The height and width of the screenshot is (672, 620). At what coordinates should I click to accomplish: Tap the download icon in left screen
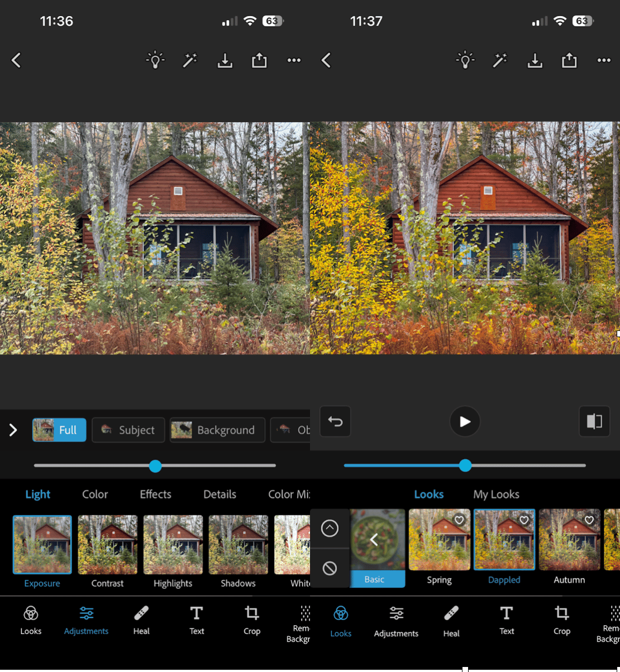[225, 60]
